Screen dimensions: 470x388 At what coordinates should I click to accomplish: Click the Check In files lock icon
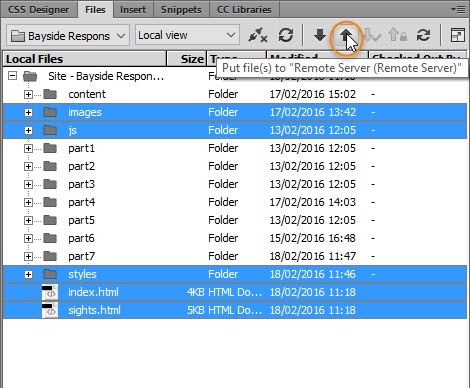398,35
